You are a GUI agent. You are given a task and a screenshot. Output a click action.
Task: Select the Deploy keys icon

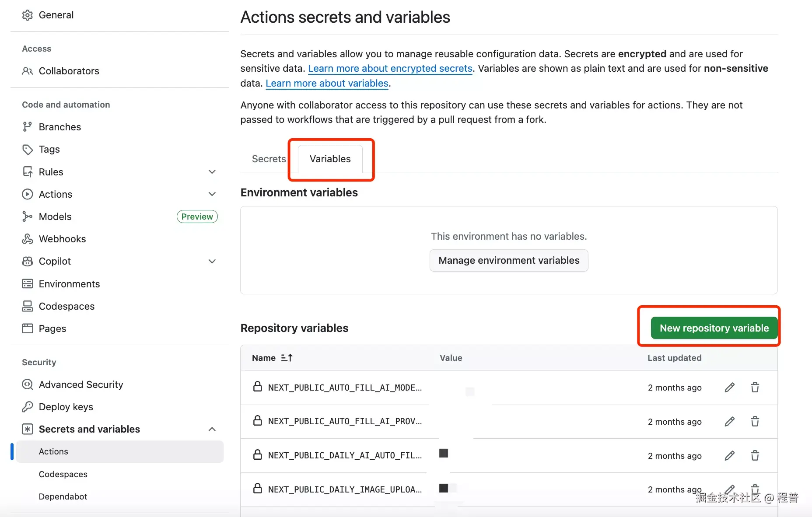(x=27, y=407)
